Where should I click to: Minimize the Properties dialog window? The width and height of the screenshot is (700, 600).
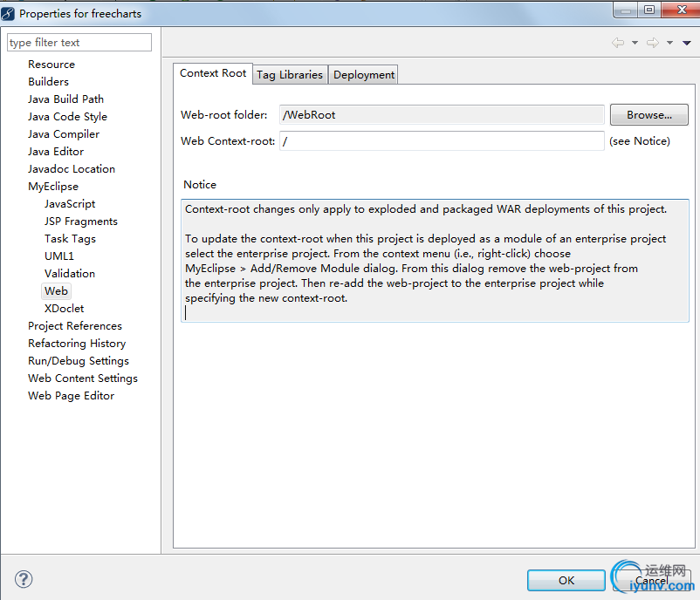pos(626,10)
